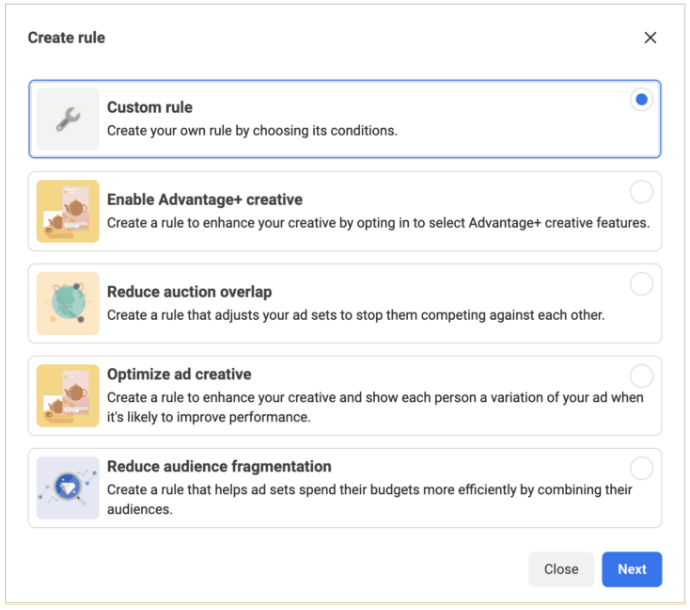Viewport: 690px width, 610px height.
Task: Turn on the Reduce audience fragmentation radio button
Action: point(641,468)
